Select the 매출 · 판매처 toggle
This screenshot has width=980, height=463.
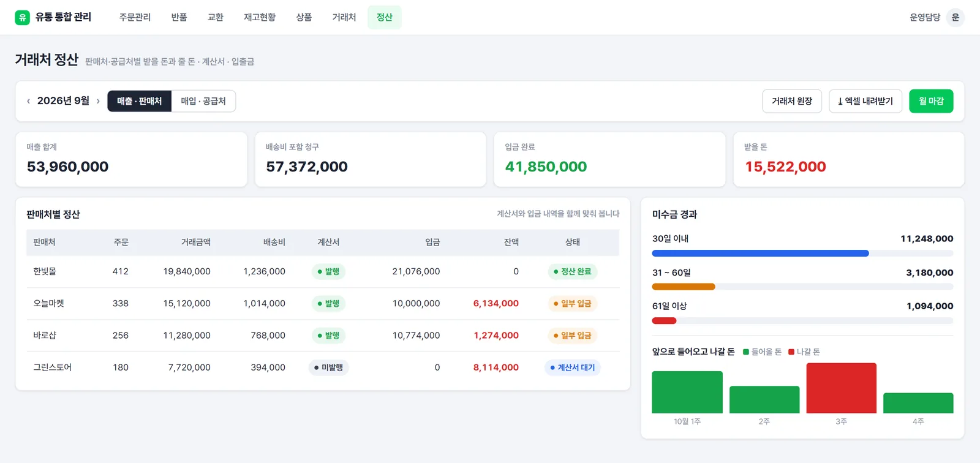point(140,101)
